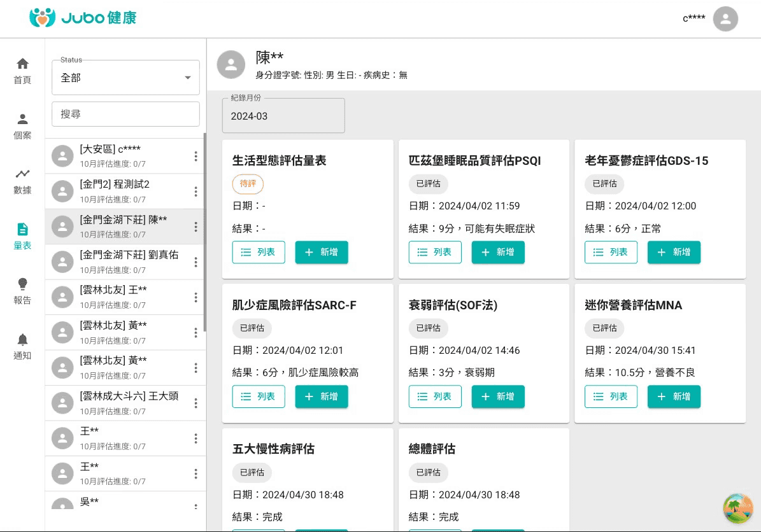Select case [雲林北友] 王**

point(125,297)
